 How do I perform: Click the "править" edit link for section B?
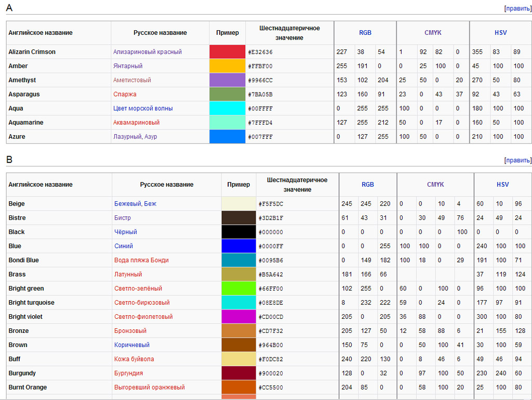(518, 160)
